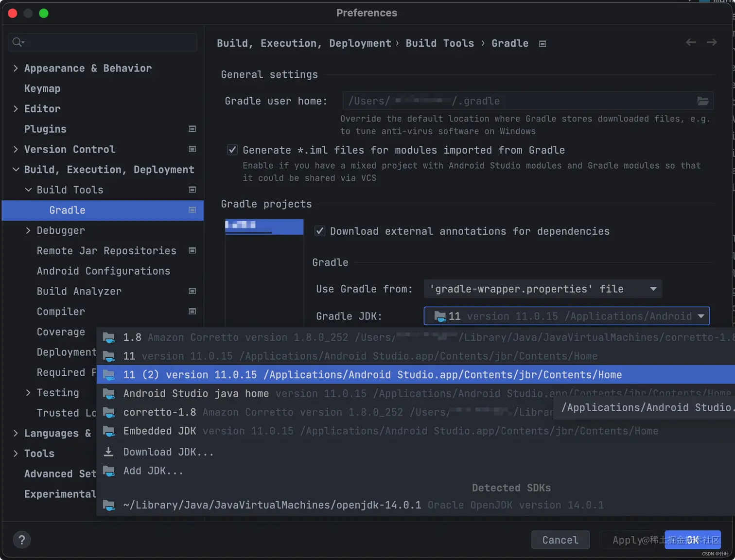Click project-level icon next to Plugins
735x560 pixels.
pos(192,129)
